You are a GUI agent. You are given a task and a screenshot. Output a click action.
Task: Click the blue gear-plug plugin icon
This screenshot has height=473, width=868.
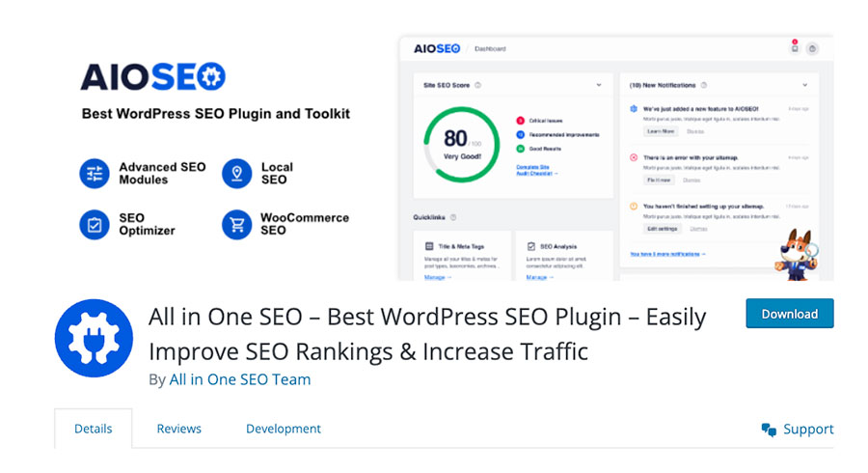coord(94,338)
